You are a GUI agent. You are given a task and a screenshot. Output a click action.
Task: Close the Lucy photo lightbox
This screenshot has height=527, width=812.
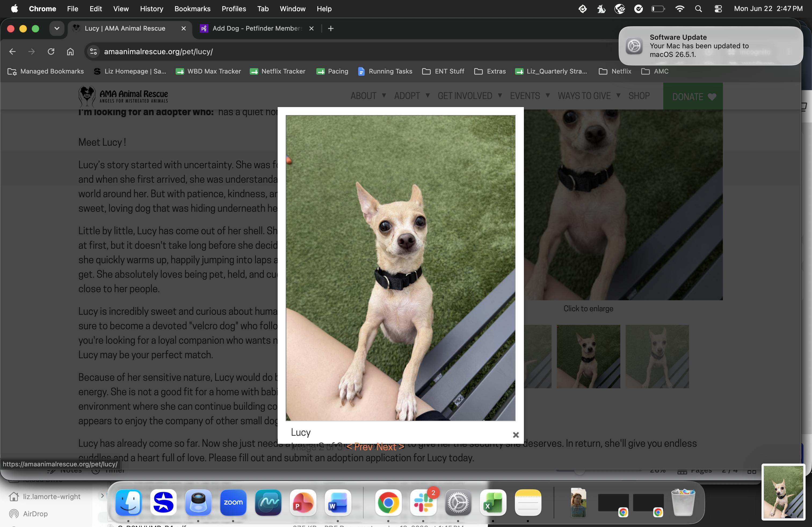click(x=516, y=435)
